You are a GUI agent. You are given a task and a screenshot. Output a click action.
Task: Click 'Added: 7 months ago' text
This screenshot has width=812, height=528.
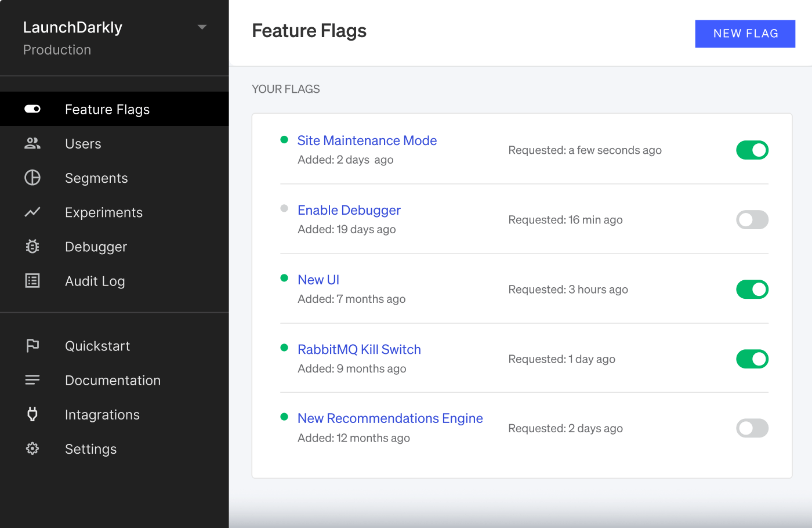pos(351,299)
